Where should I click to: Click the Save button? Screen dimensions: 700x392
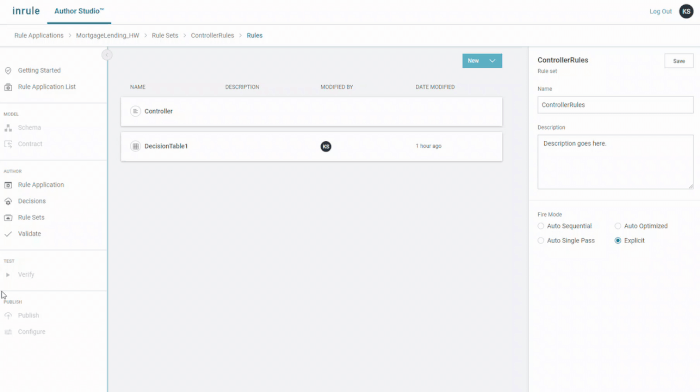point(679,61)
